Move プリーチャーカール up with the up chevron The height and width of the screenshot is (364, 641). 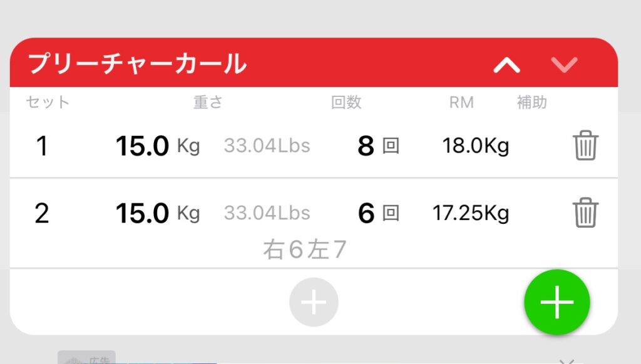507,64
